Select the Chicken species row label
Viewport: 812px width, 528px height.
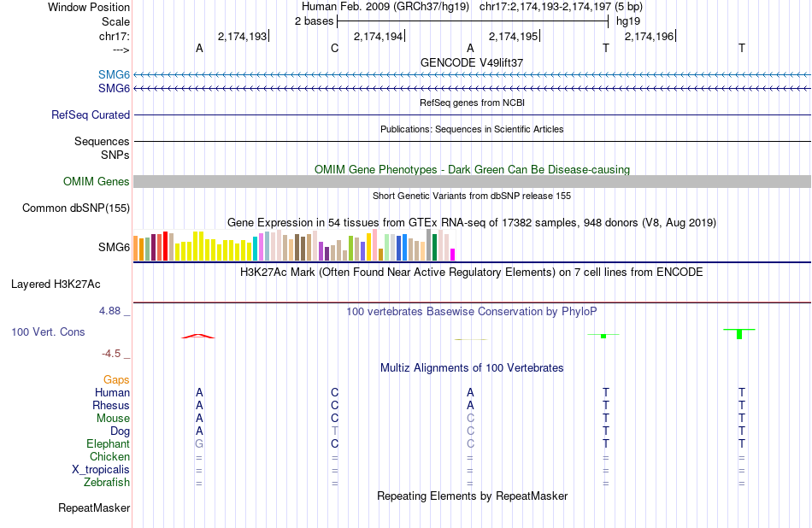(109, 456)
